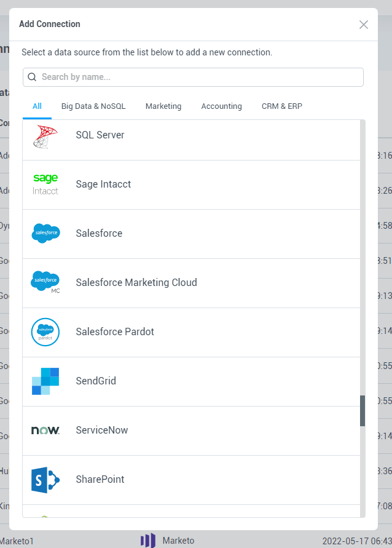Click the data source list scrollbar thumb
392x548 pixels.
[x=363, y=410]
